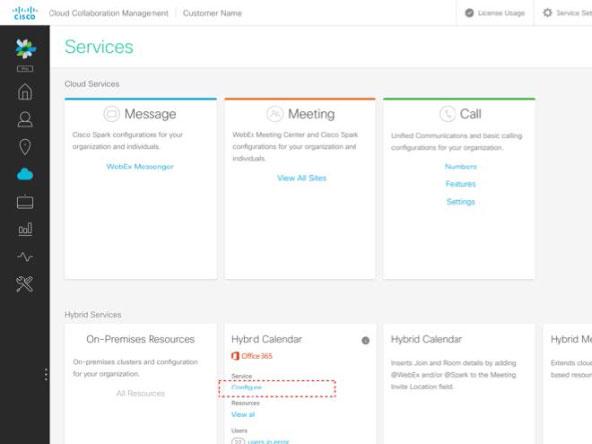This screenshot has height=444, width=592.
Task: Open the tools wrench and screwdriver icon
Action: (25, 284)
